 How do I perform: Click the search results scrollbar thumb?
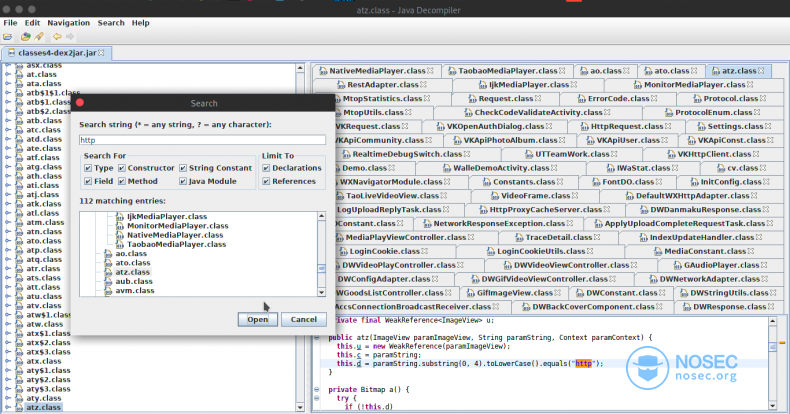click(x=321, y=268)
